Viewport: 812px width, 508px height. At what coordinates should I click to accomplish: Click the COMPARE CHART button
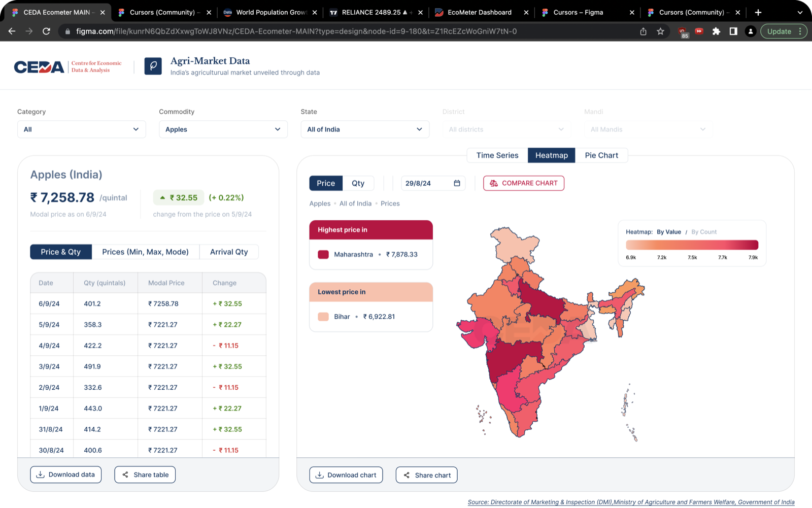[x=524, y=183]
